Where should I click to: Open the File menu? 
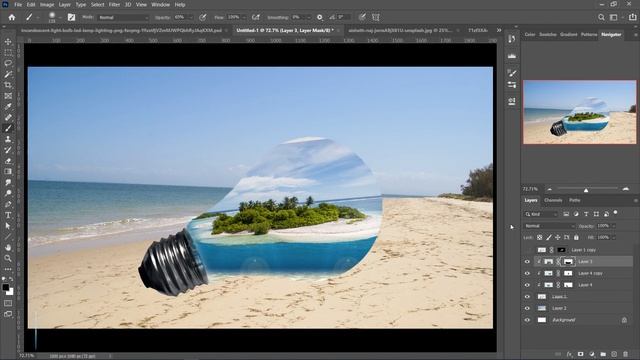coord(18,4)
